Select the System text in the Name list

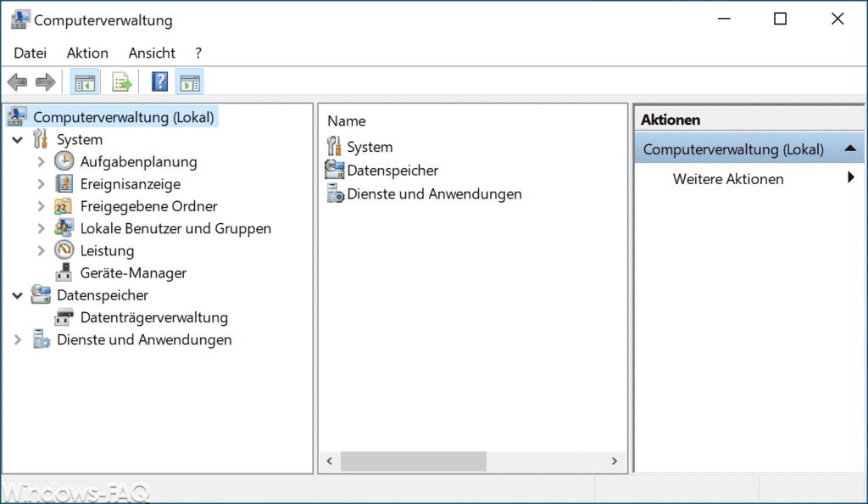click(370, 147)
